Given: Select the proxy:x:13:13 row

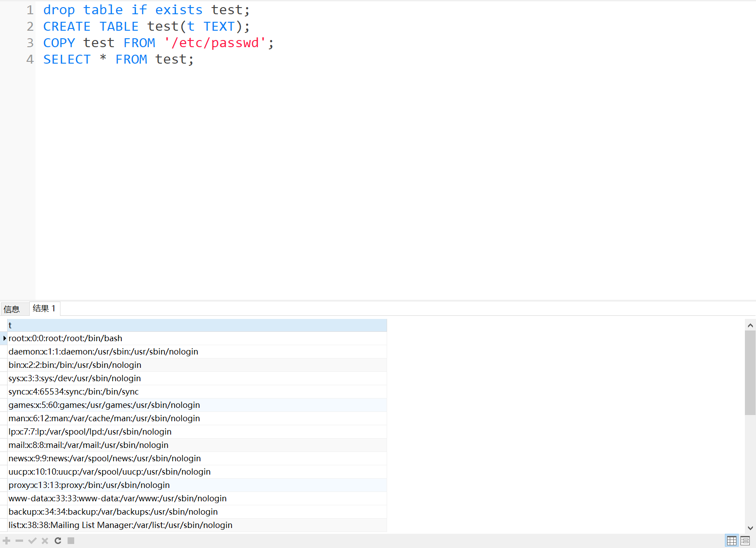Looking at the screenshot, I should (x=197, y=485).
